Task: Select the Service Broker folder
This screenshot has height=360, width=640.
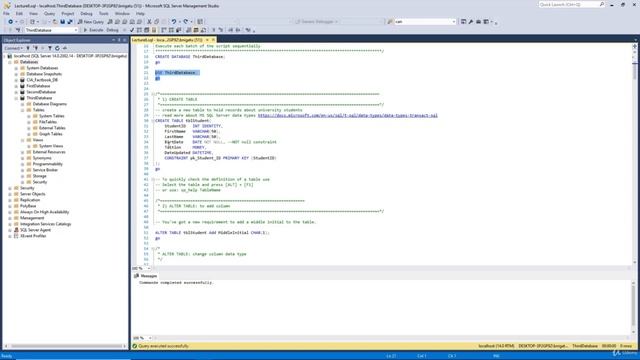Action: (45, 170)
